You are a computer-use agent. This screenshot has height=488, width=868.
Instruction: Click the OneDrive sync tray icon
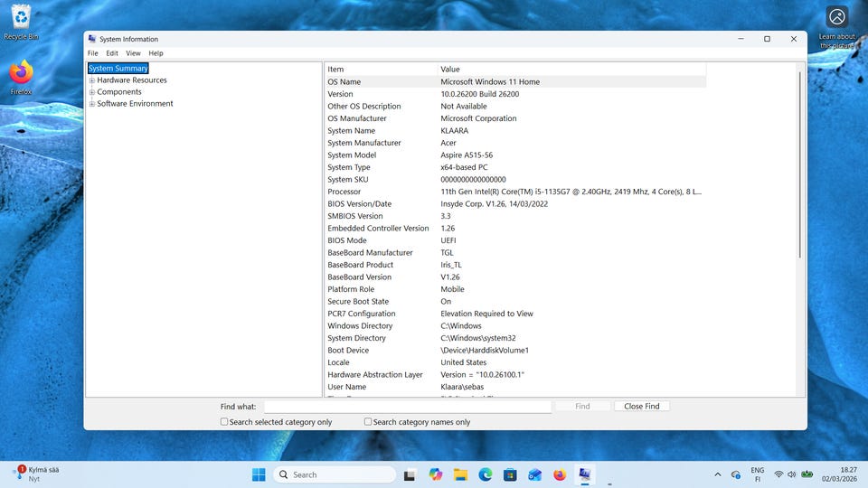[736, 474]
